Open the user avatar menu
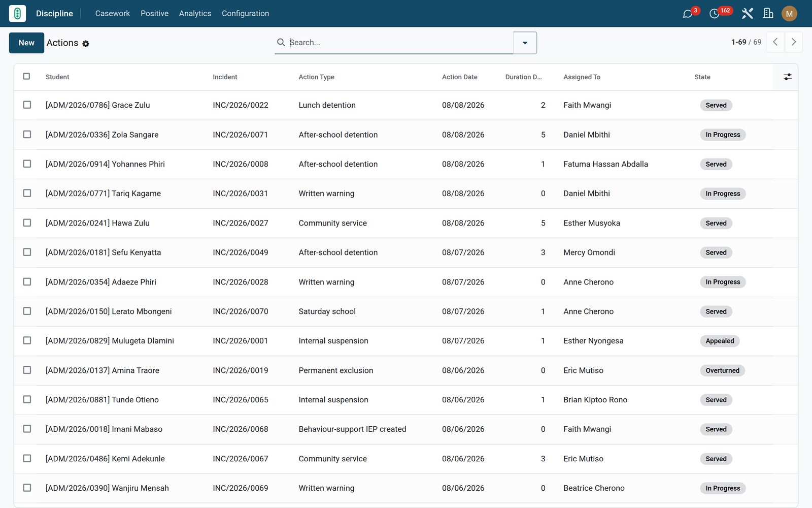Image resolution: width=812 pixels, height=508 pixels. (789, 14)
